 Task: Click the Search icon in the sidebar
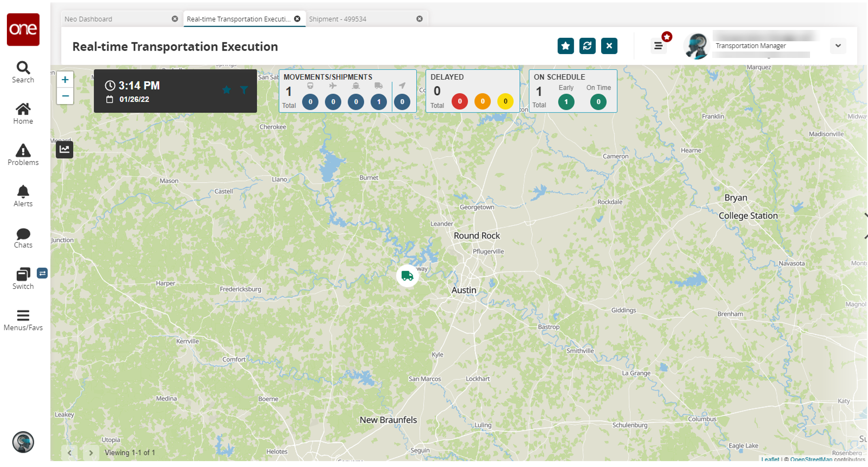coord(23,72)
